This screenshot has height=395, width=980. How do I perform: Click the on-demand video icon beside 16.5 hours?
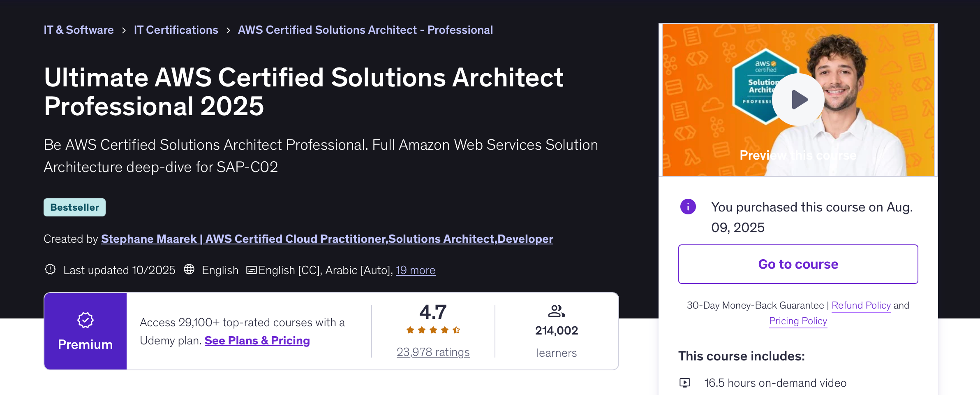tap(684, 383)
